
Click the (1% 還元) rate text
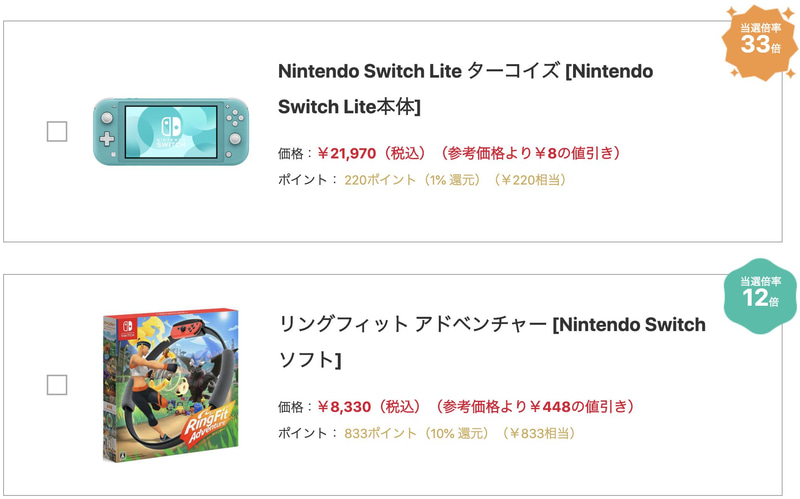[x=454, y=180]
